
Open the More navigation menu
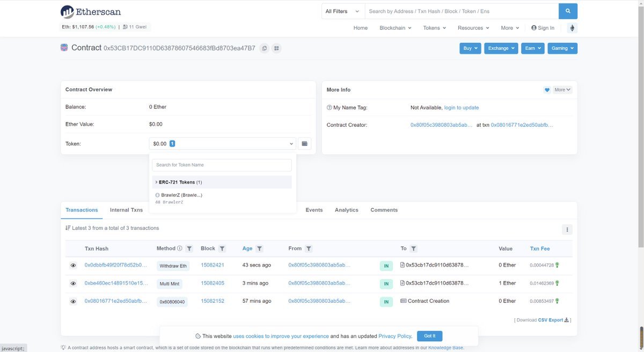pos(510,28)
